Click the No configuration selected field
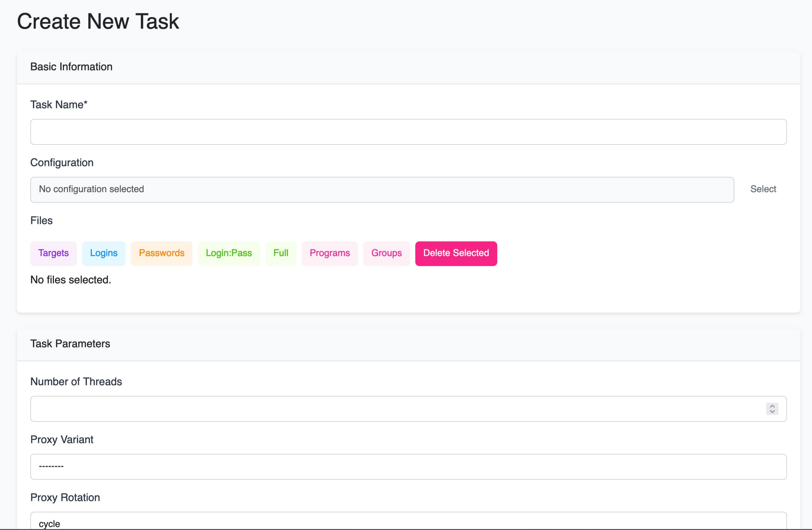Viewport: 812px width, 530px height. [x=382, y=190]
